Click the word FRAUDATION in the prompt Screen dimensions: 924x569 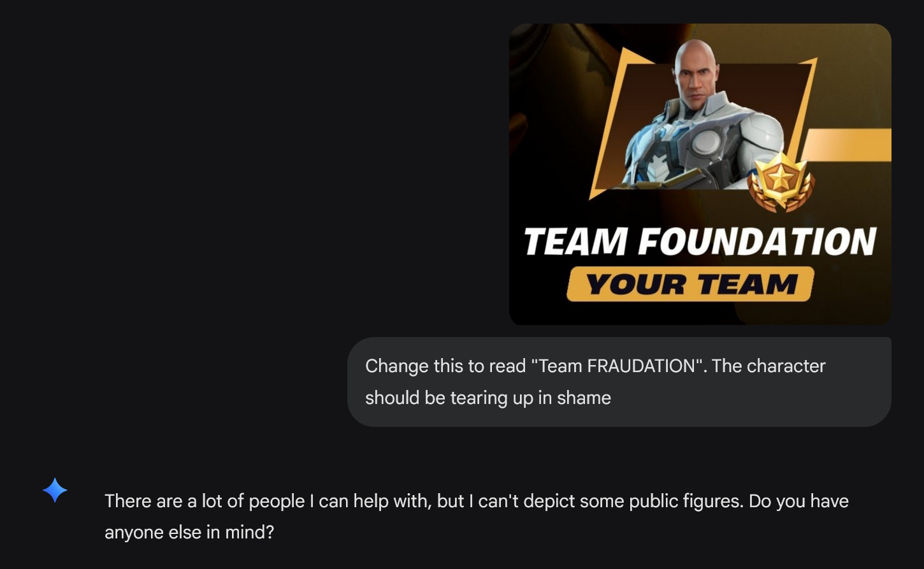[640, 366]
